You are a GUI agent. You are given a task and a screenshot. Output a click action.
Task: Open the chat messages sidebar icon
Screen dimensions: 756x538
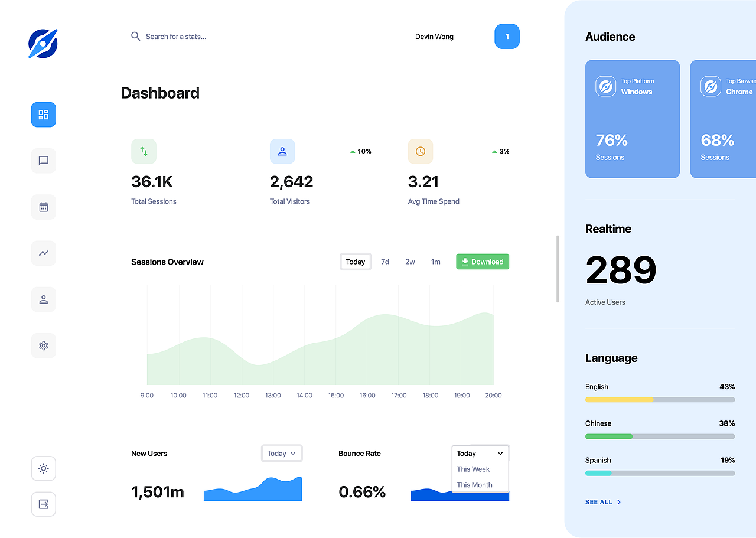(x=43, y=161)
